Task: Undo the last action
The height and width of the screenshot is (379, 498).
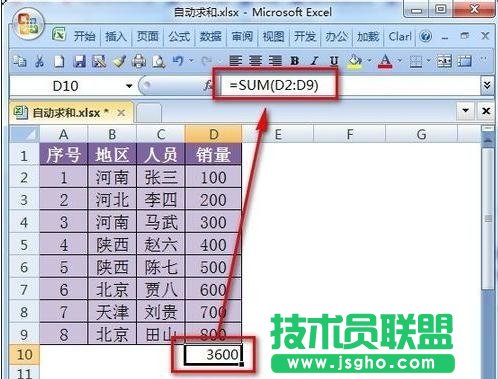Action: 178,61
